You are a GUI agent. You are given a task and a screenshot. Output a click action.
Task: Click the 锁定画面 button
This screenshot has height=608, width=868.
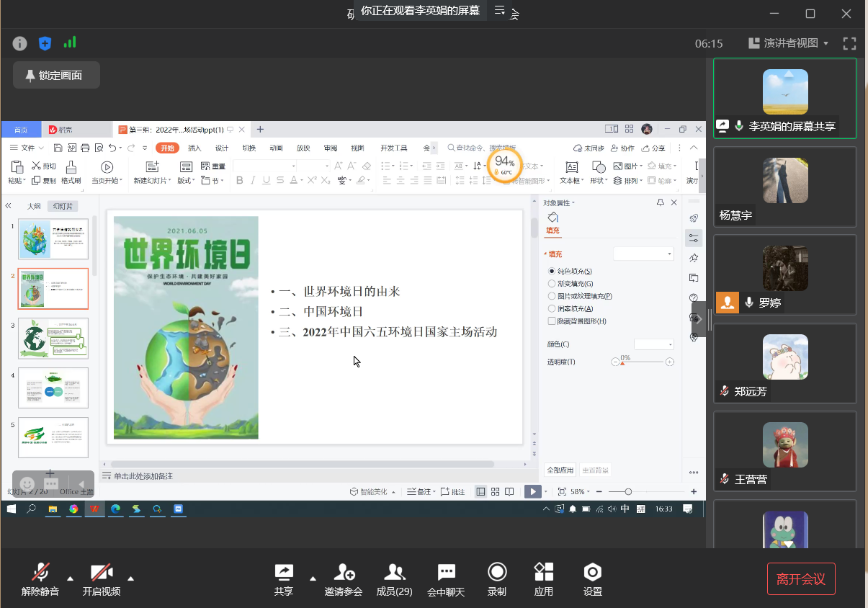[55, 75]
